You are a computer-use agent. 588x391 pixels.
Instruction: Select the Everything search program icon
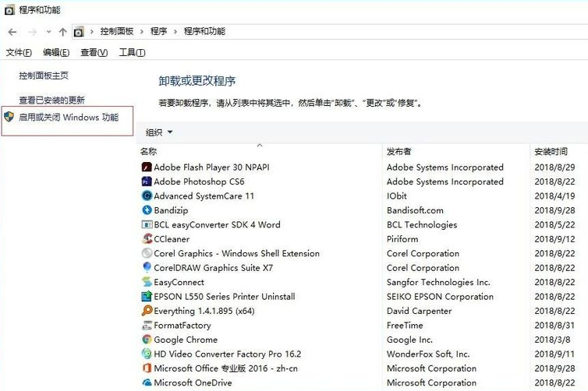click(147, 311)
